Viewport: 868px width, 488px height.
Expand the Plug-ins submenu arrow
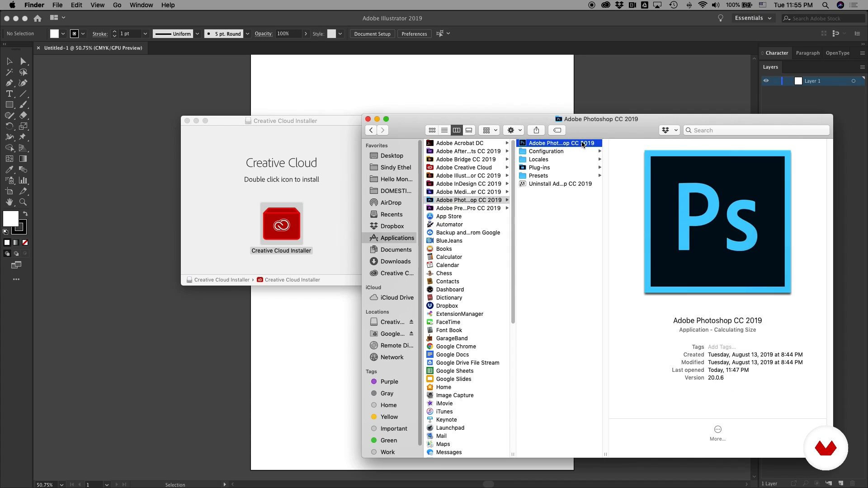[x=600, y=167]
